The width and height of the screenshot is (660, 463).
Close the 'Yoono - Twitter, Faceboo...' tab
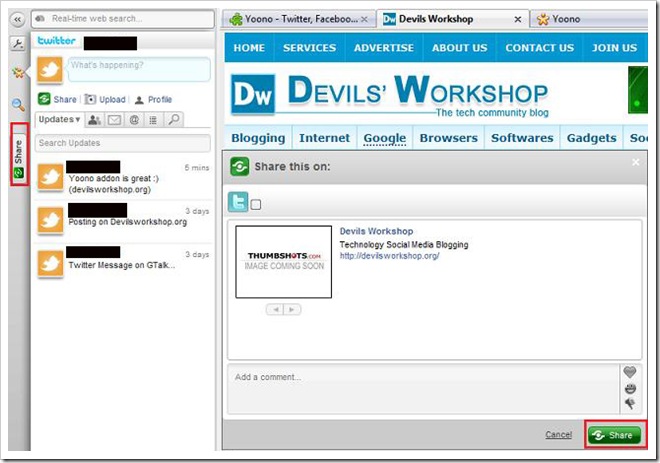click(x=365, y=19)
